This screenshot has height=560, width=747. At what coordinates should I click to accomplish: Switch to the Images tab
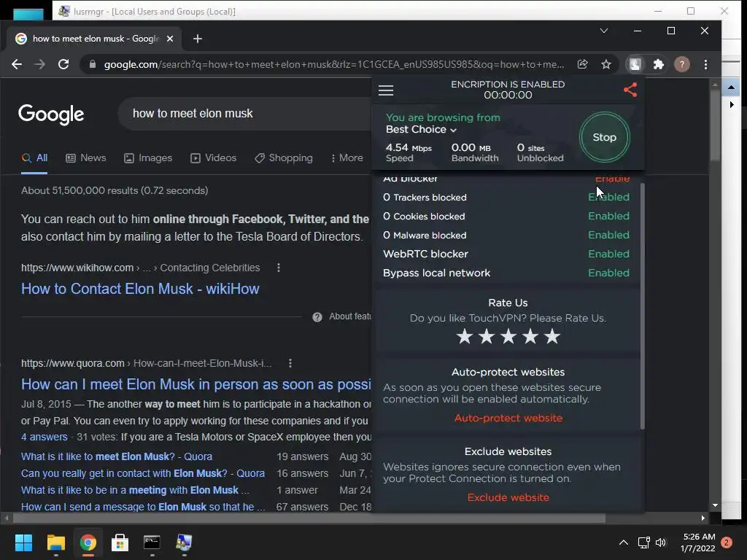(x=148, y=158)
